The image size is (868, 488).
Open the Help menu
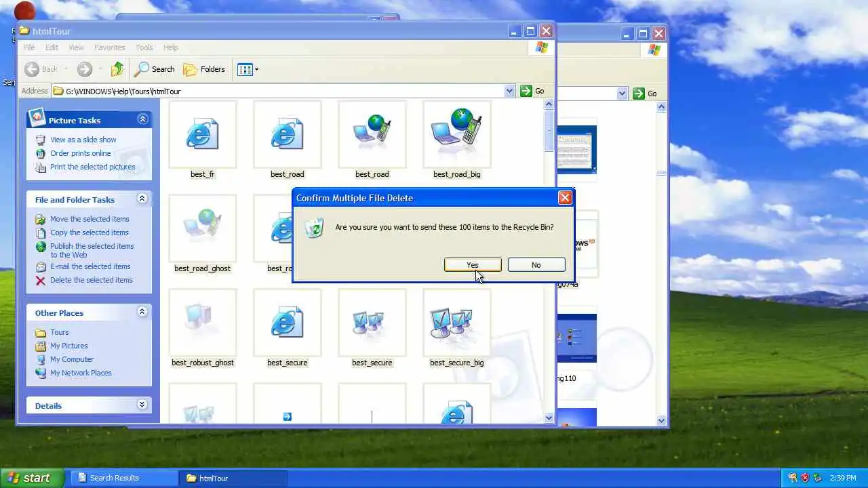(x=170, y=47)
